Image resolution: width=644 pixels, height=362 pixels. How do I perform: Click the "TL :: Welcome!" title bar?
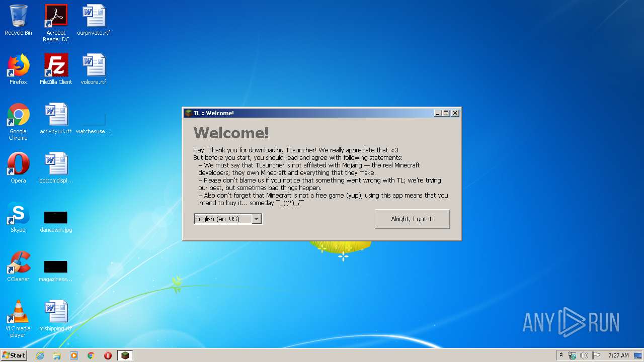(309, 113)
